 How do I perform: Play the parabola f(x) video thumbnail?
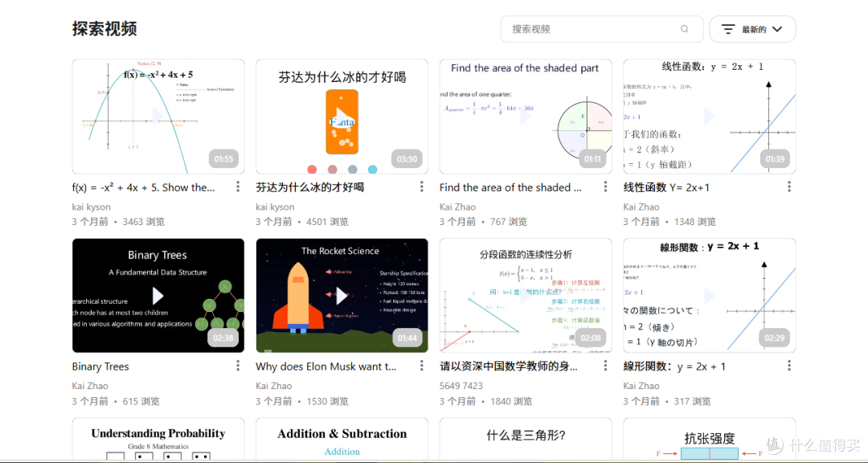pos(158,117)
